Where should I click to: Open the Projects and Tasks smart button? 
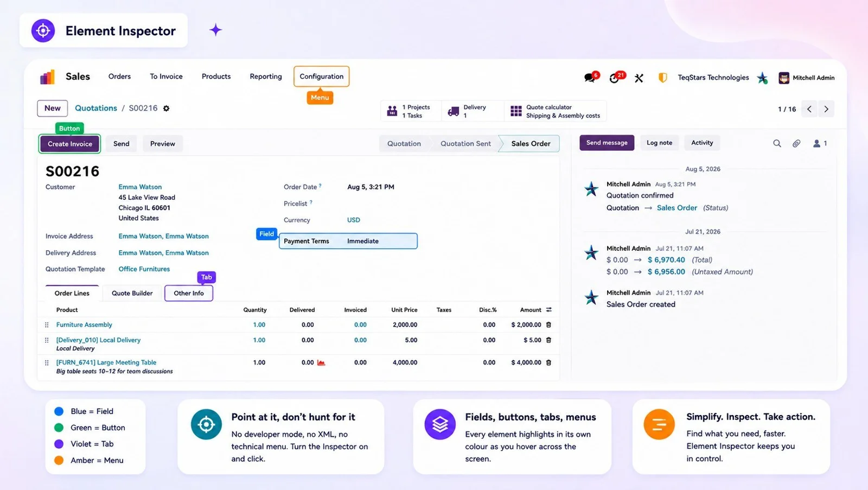tap(411, 111)
